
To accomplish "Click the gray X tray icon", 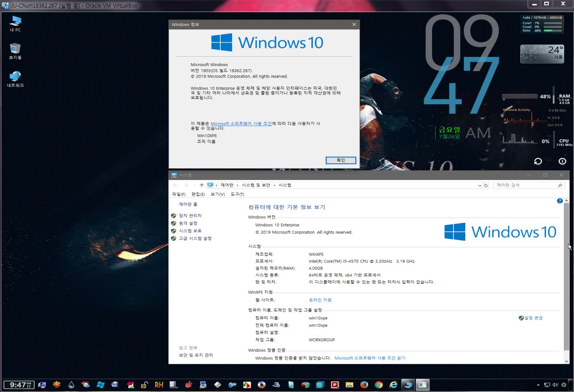I will (564, 385).
